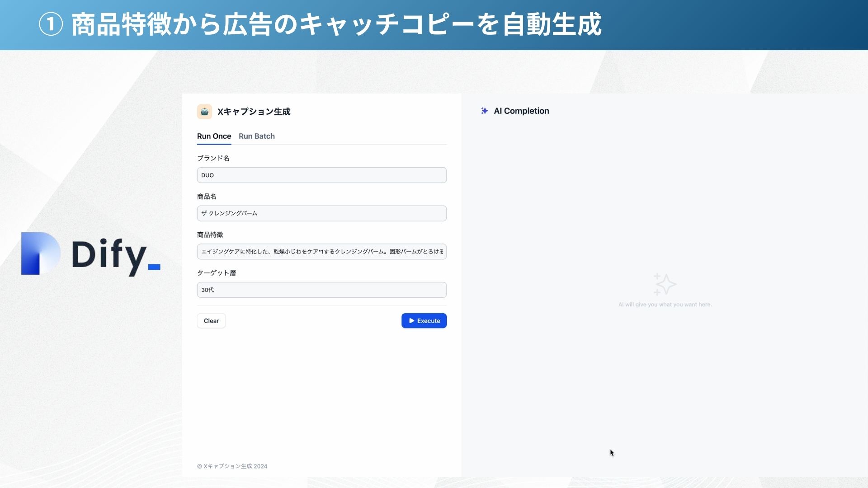Click the 'AI will give you' placeholder text

665,305
